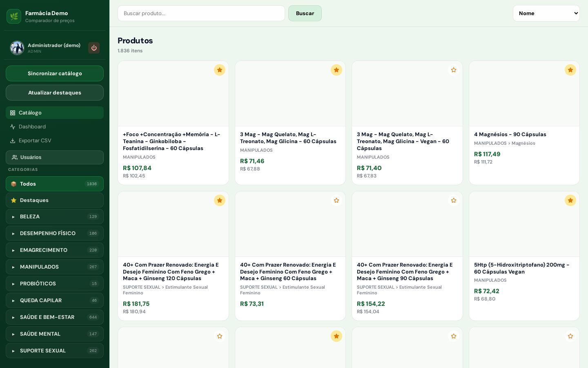Click the Buscar search button
The height and width of the screenshot is (368, 588).
pos(305,13)
